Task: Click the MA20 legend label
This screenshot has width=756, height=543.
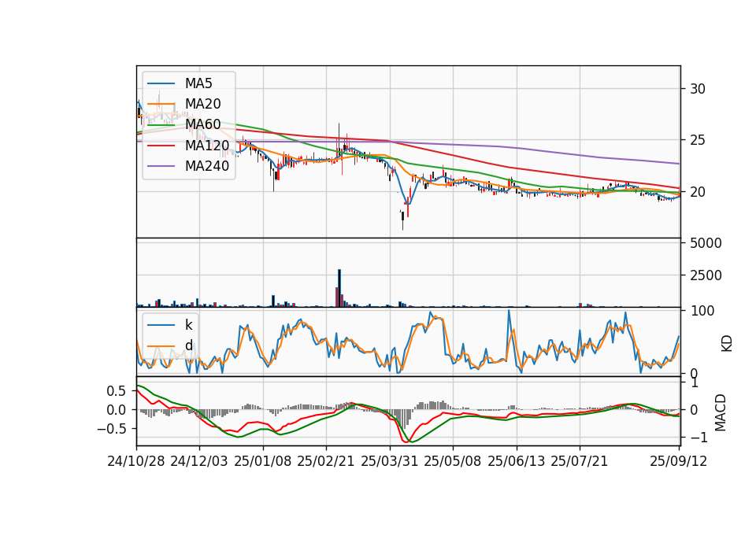Action: pyautogui.click(x=202, y=104)
